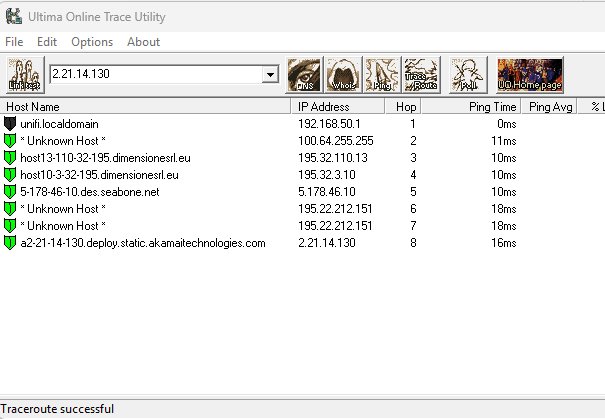Select the 5-178-46-10.des.seabone.net row
This screenshot has width=605, height=419.
302,192
